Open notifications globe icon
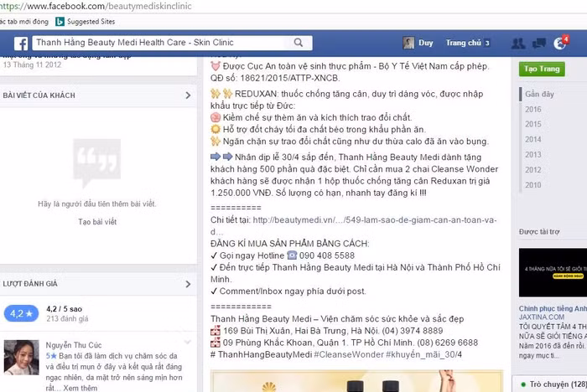The width and height of the screenshot is (587, 392). pyautogui.click(x=560, y=44)
